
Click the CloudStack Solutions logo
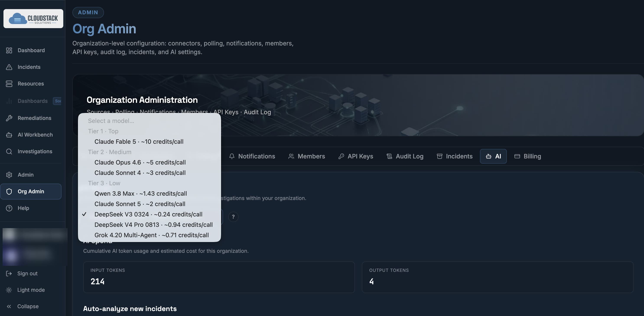33,19
